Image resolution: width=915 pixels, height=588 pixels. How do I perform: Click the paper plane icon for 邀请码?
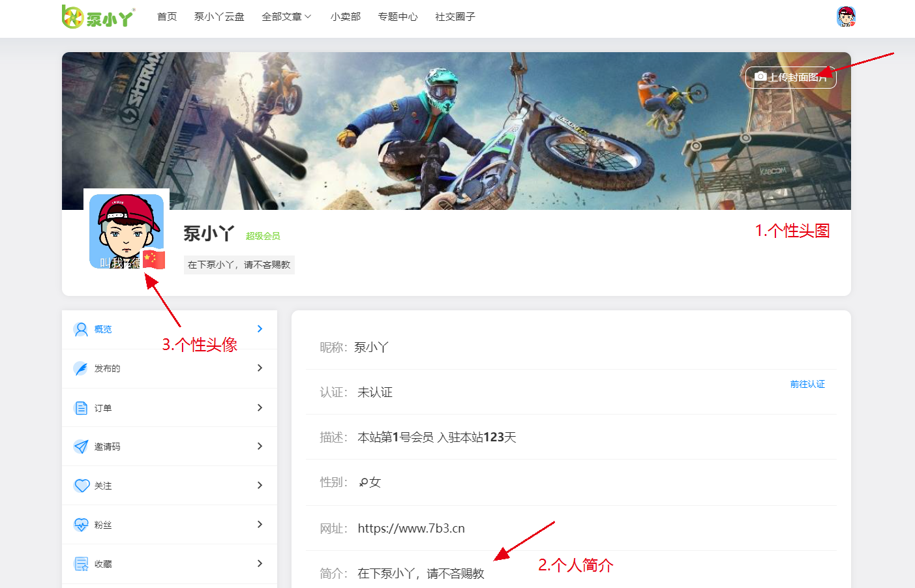coord(81,447)
